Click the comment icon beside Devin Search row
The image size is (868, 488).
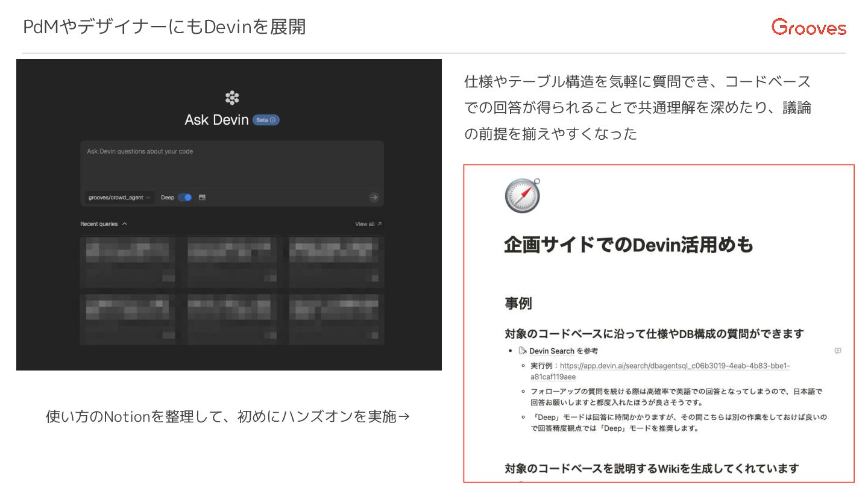click(838, 351)
